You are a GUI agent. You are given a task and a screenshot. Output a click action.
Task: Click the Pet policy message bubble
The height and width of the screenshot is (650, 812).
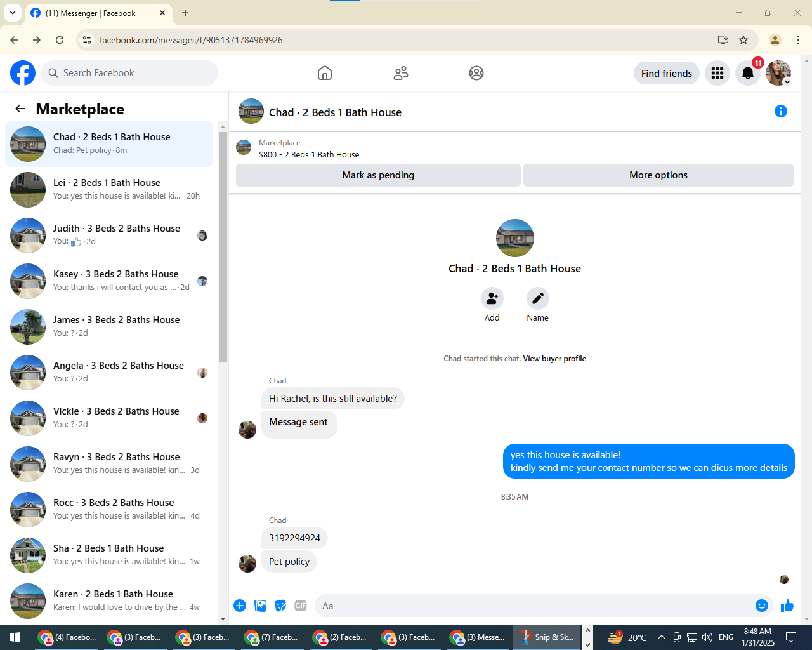point(289,562)
